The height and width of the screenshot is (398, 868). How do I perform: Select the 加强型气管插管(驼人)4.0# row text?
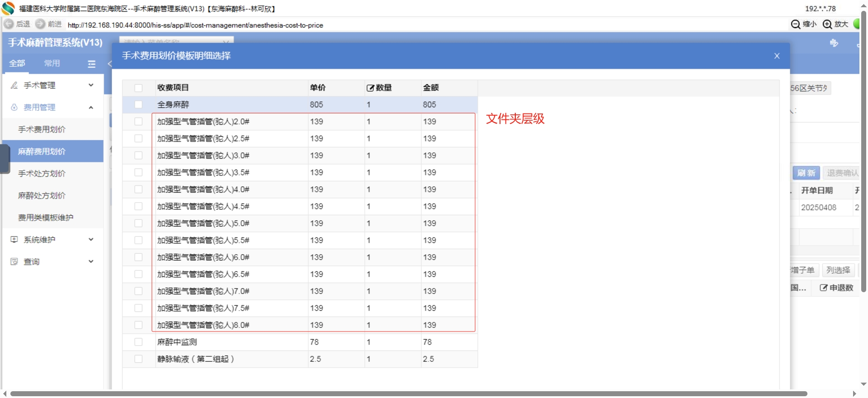(x=203, y=190)
